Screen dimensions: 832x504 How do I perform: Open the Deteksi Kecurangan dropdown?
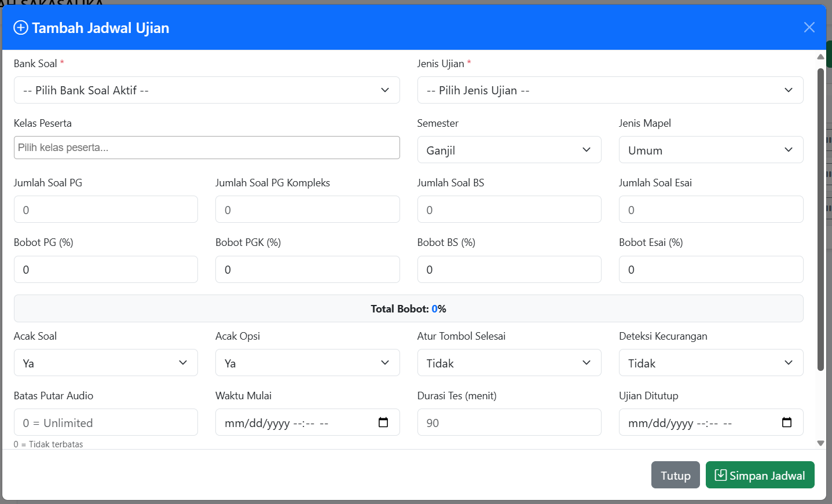coord(710,363)
